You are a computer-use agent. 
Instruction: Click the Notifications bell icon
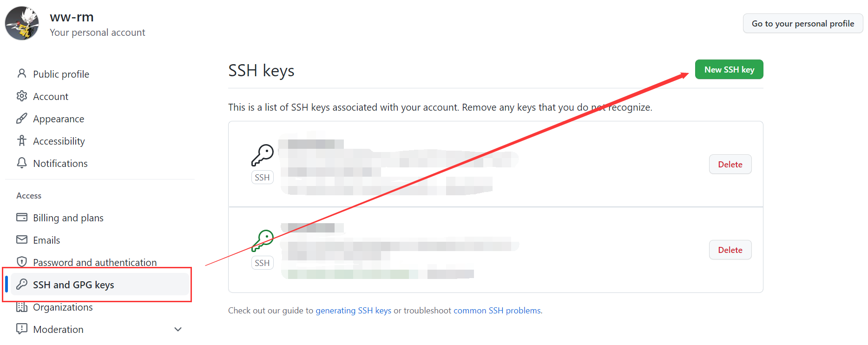click(21, 163)
